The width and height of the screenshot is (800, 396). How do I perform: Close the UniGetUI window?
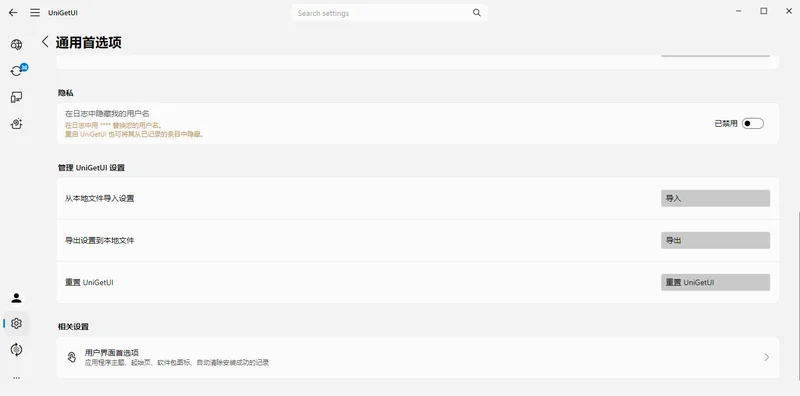(788, 11)
